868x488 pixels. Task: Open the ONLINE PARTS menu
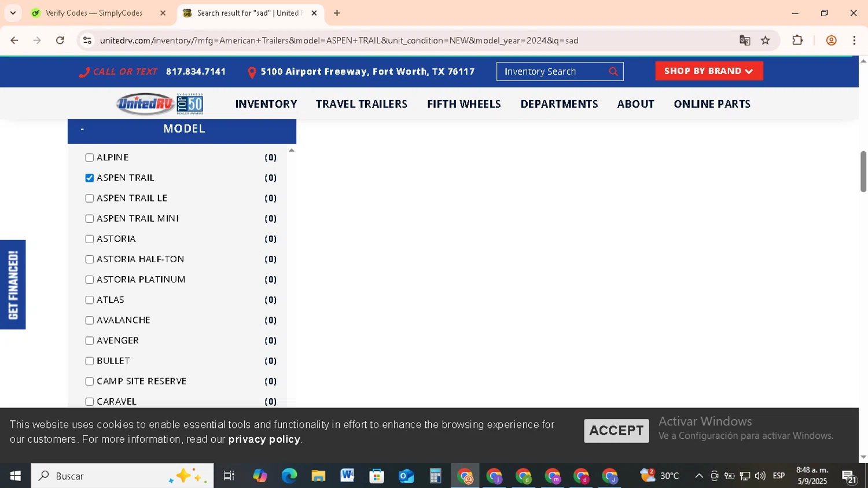click(x=712, y=104)
